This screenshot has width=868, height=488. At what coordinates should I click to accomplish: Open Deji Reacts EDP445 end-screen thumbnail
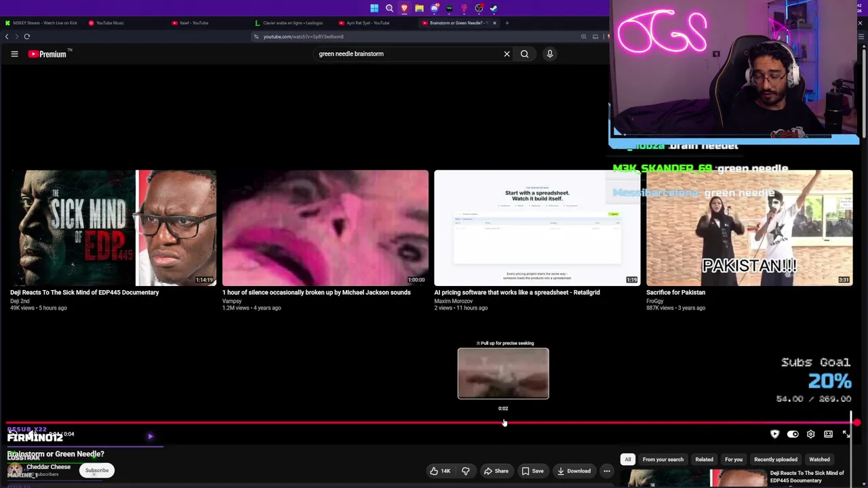(x=113, y=228)
